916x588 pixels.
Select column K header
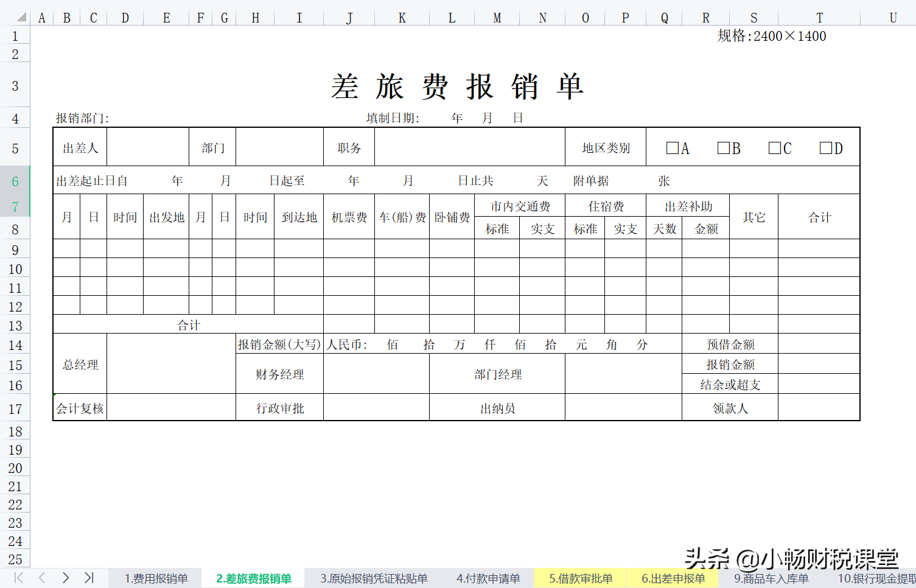(x=402, y=18)
